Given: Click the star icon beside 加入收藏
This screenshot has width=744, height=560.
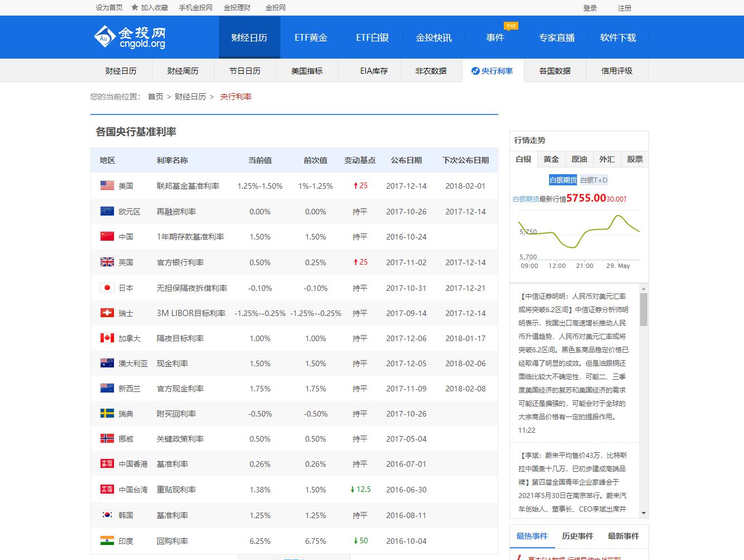Looking at the screenshot, I should (133, 8).
